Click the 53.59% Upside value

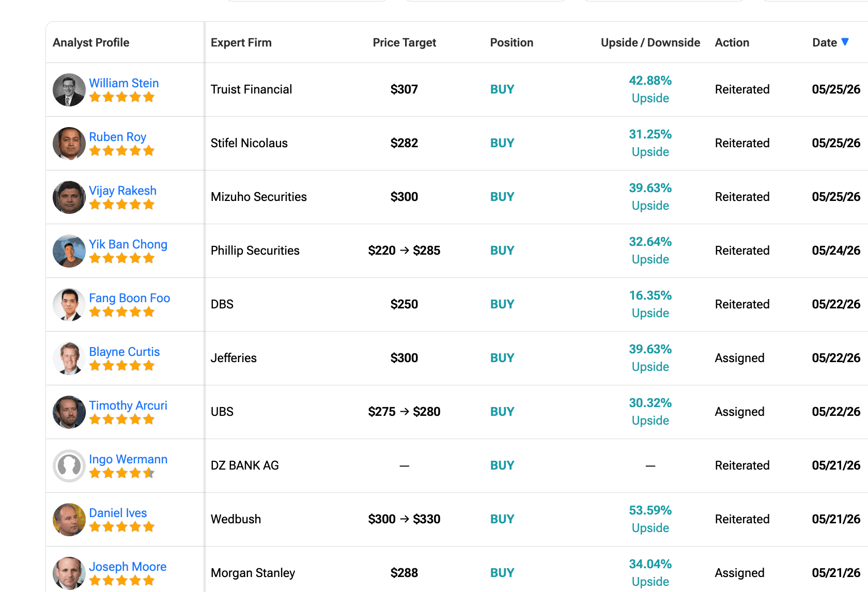(650, 519)
